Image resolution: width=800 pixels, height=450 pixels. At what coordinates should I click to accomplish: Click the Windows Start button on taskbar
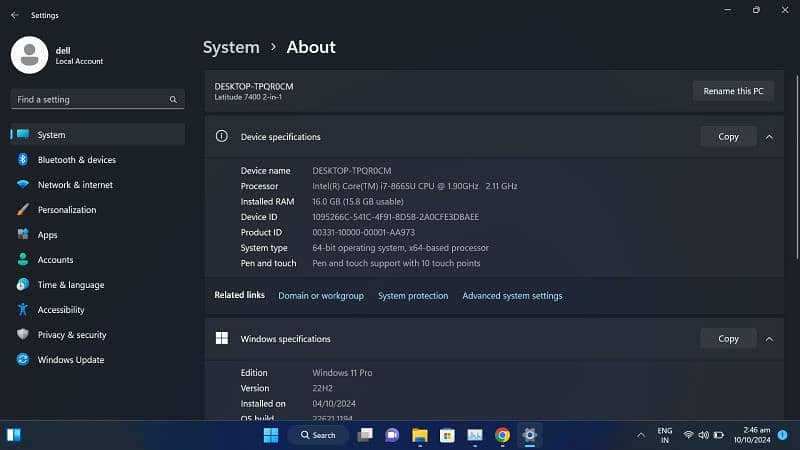(270, 435)
